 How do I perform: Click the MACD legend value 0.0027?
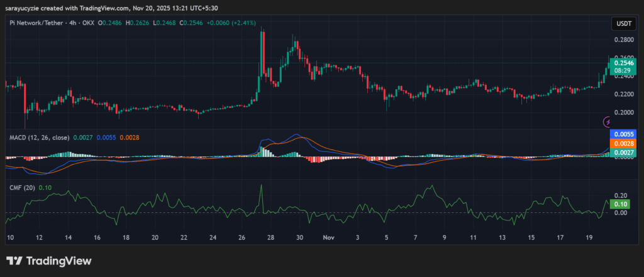pos(84,138)
